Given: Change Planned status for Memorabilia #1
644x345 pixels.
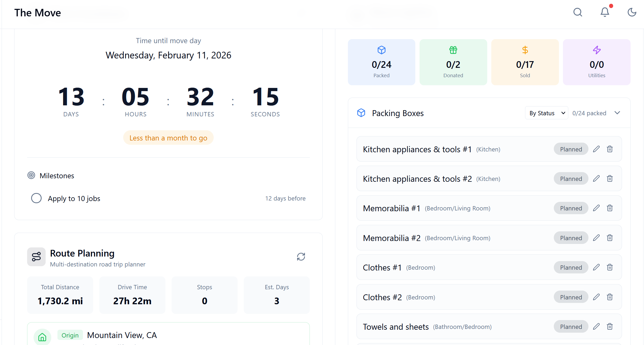Looking at the screenshot, I should 571,208.
